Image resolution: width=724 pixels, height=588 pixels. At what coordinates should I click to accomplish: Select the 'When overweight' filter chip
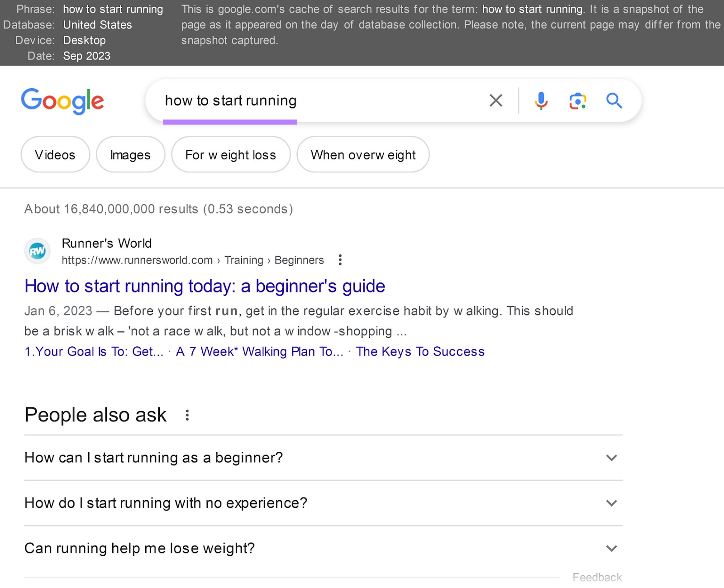coord(362,154)
